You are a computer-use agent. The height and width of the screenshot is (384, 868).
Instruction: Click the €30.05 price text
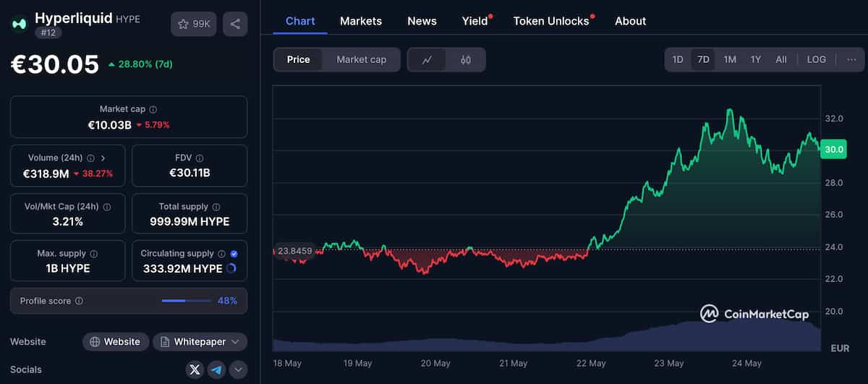[55, 64]
